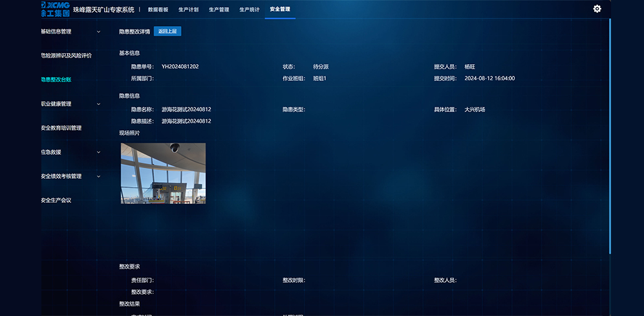The image size is (644, 316).
Task: Open the settings gear icon
Action: tap(597, 9)
